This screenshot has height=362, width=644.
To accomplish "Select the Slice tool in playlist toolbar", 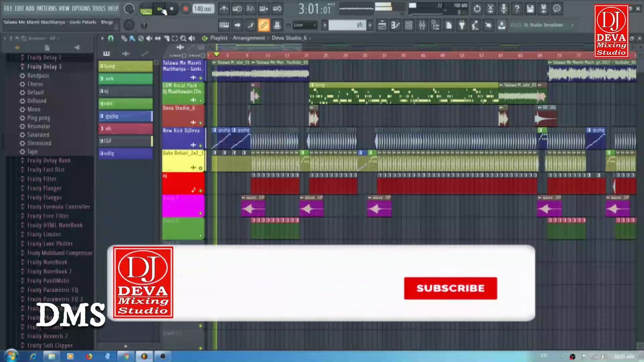I will pos(166,38).
